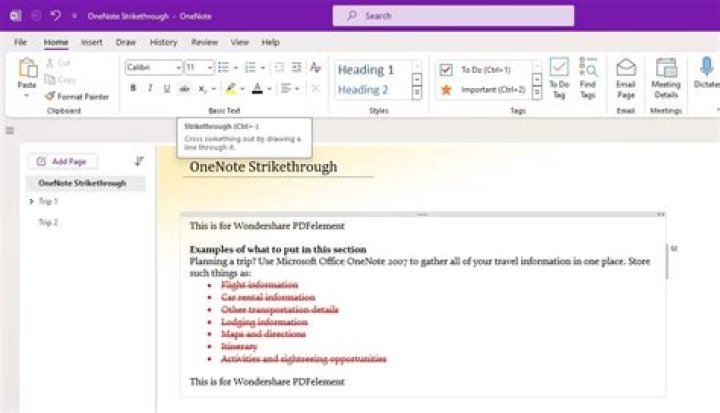720x413 pixels.
Task: Toggle underline formatting
Action: [167, 88]
